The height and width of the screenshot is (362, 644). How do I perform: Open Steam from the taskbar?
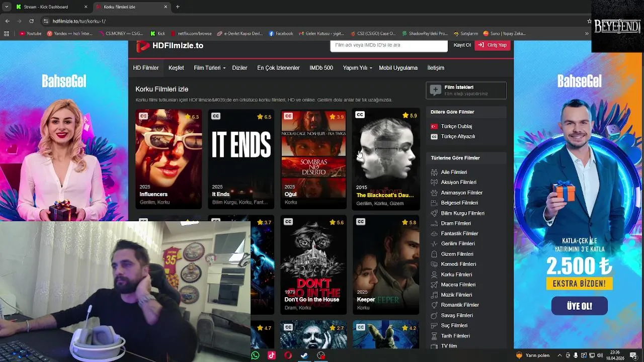(x=304, y=355)
